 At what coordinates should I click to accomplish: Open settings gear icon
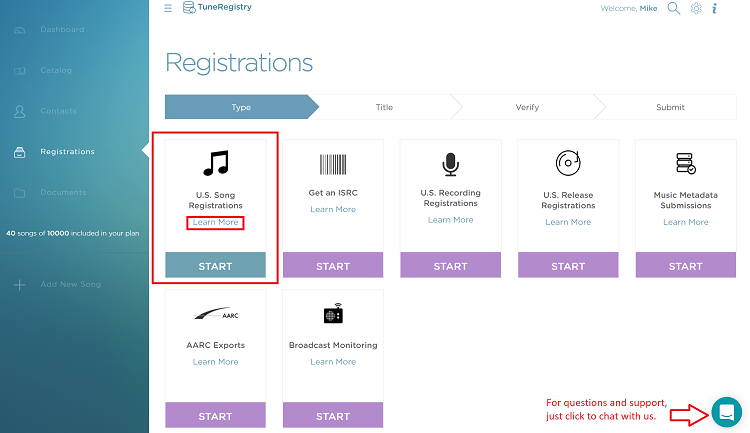[x=696, y=8]
